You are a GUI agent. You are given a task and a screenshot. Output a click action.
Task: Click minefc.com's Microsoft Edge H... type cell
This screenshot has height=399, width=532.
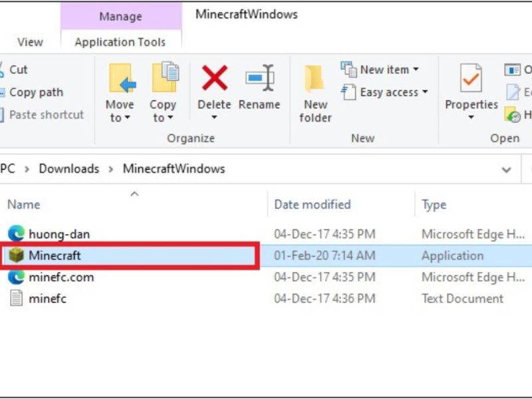[x=473, y=277]
